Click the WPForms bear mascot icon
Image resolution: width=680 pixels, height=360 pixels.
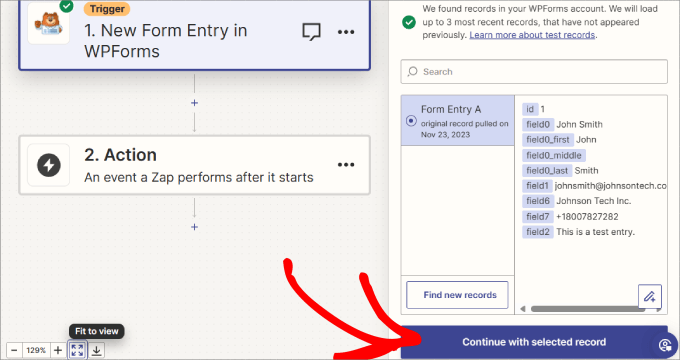[x=49, y=24]
